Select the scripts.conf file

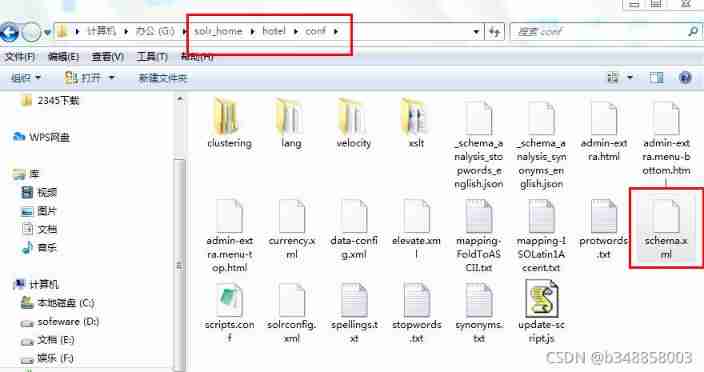[x=229, y=312]
